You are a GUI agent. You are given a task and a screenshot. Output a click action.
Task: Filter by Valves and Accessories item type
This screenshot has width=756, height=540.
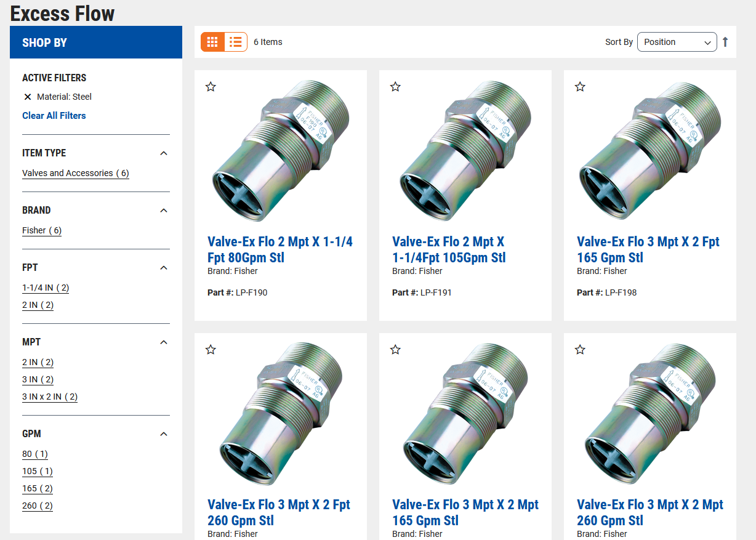click(76, 173)
